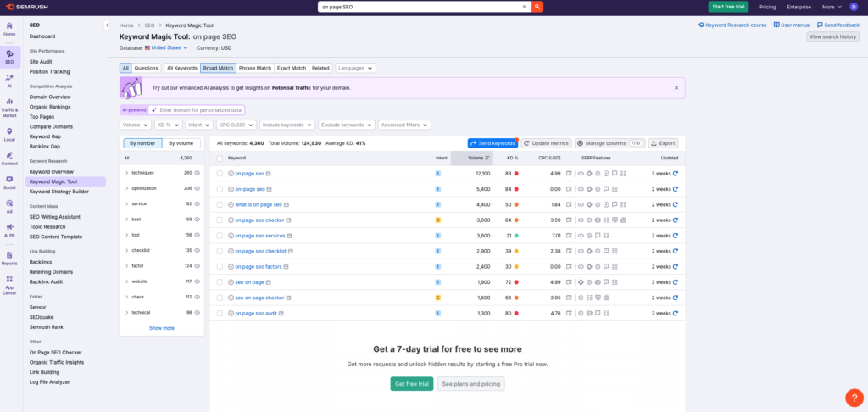Open Site Audit in sidebar
This screenshot has height=412, width=868.
41,62
